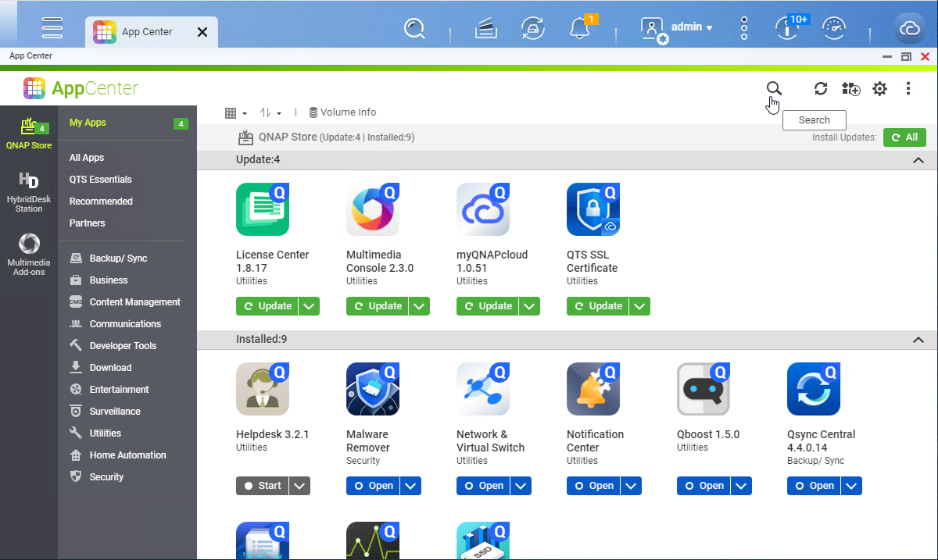The image size is (938, 560).
Task: Select All Apps category
Action: [x=87, y=158]
